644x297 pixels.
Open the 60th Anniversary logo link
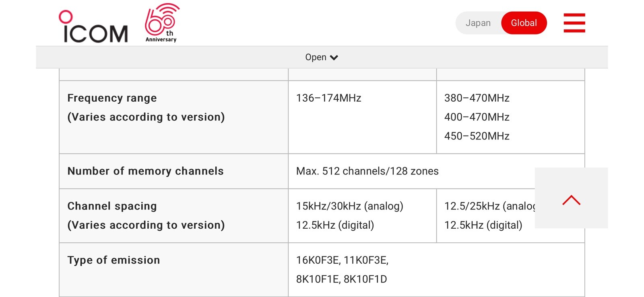pos(162,23)
